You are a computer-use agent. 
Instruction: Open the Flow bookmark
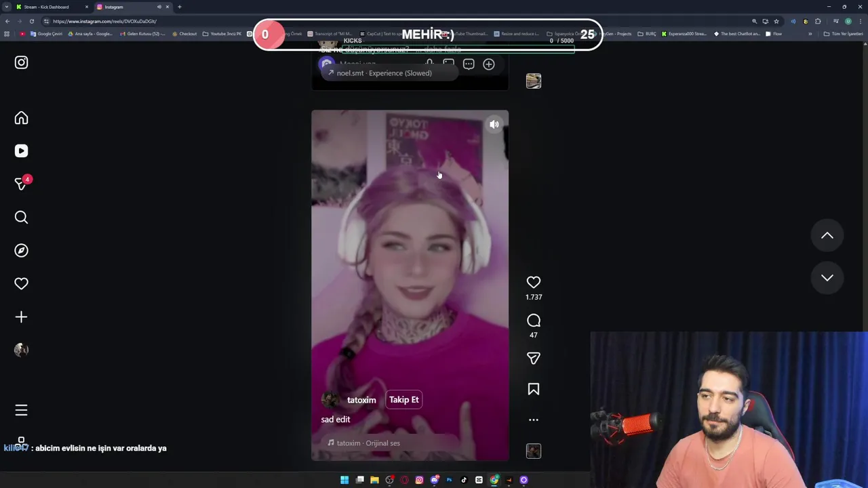[x=774, y=34]
